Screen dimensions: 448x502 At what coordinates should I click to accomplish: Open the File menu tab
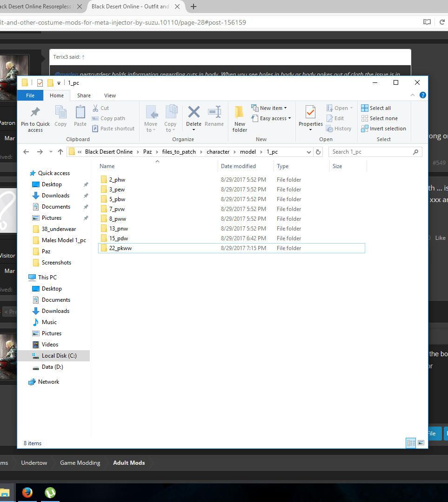pyautogui.click(x=30, y=95)
